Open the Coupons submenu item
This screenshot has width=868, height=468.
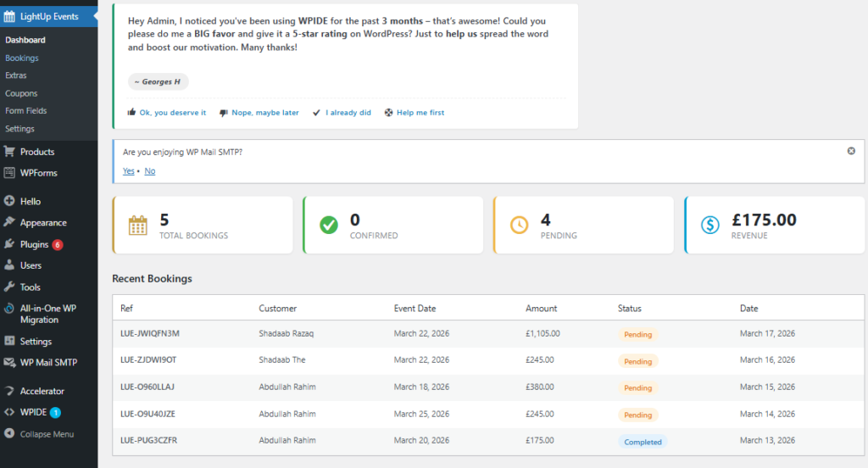click(21, 93)
